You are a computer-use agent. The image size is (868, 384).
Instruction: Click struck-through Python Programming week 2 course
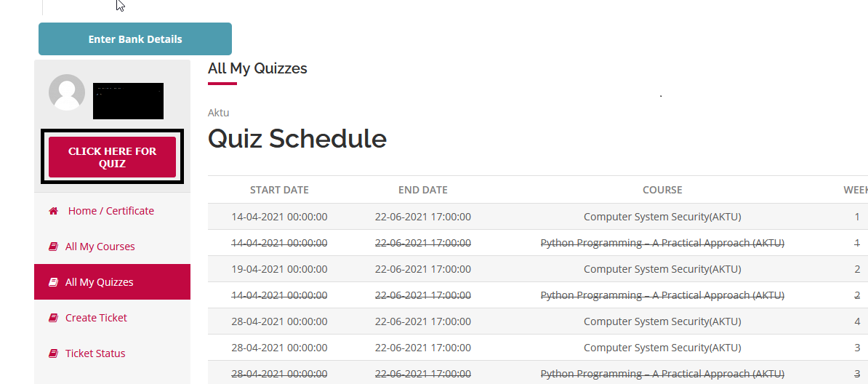[662, 295]
